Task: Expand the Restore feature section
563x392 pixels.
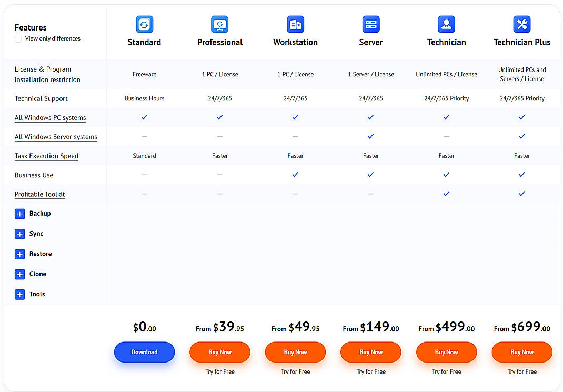Action: (20, 254)
